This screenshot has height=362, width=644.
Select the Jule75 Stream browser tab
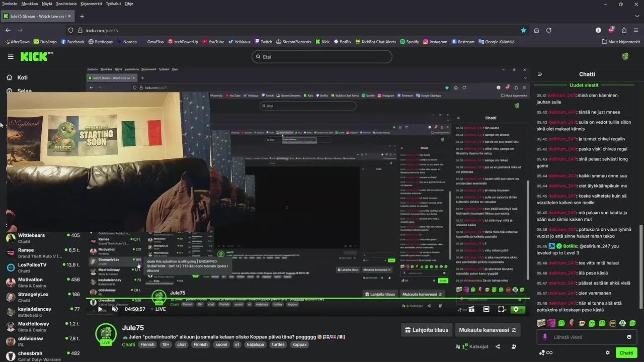[37, 16]
